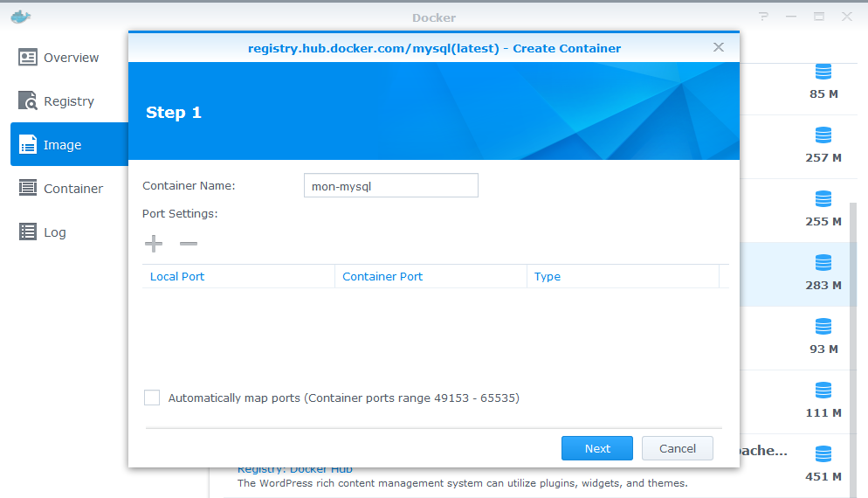The image size is (868, 498).
Task: Click the Docker whale logo icon
Action: pyautogui.click(x=20, y=17)
